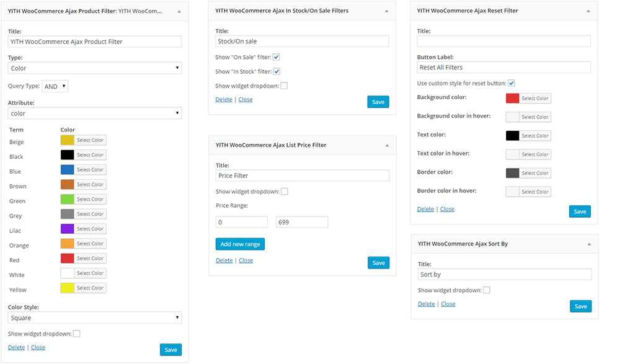620x364 pixels.
Task: Delete the Ajax Sort By widget
Action: (427, 303)
